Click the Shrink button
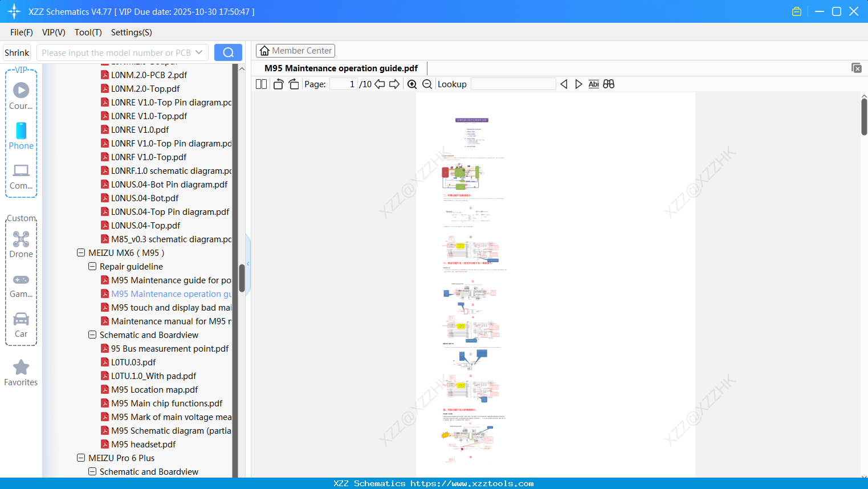The height and width of the screenshot is (489, 868). click(17, 52)
